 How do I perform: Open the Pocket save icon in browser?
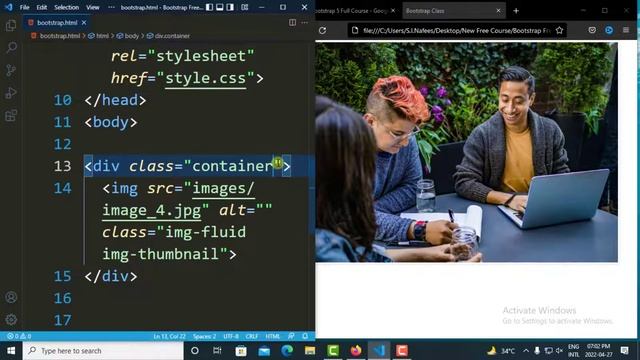(592, 30)
